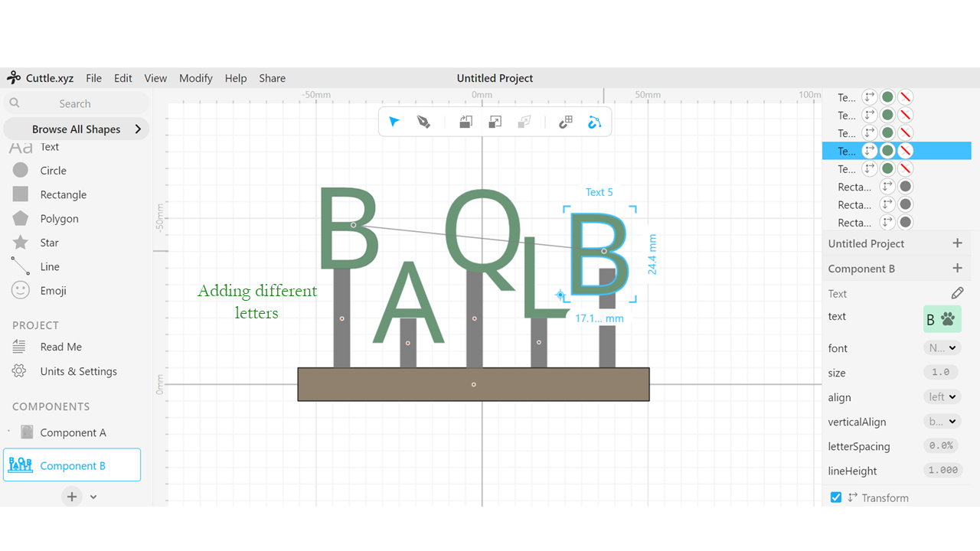
Task: Click the Component A thumbnail
Action: click(x=27, y=432)
